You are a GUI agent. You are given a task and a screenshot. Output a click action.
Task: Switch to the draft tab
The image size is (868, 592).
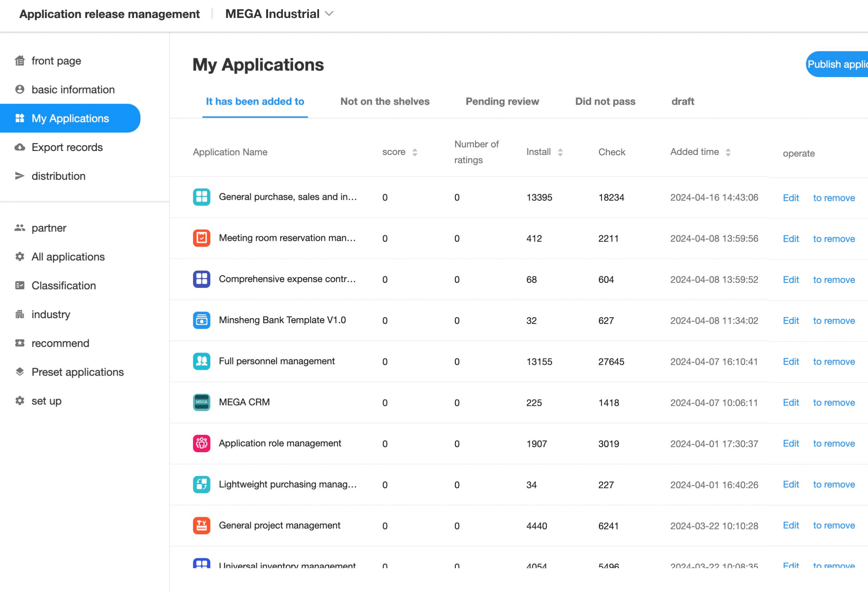click(x=682, y=101)
